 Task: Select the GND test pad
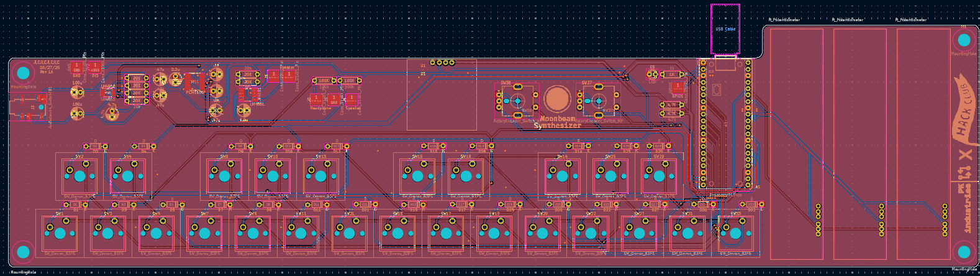76,67
